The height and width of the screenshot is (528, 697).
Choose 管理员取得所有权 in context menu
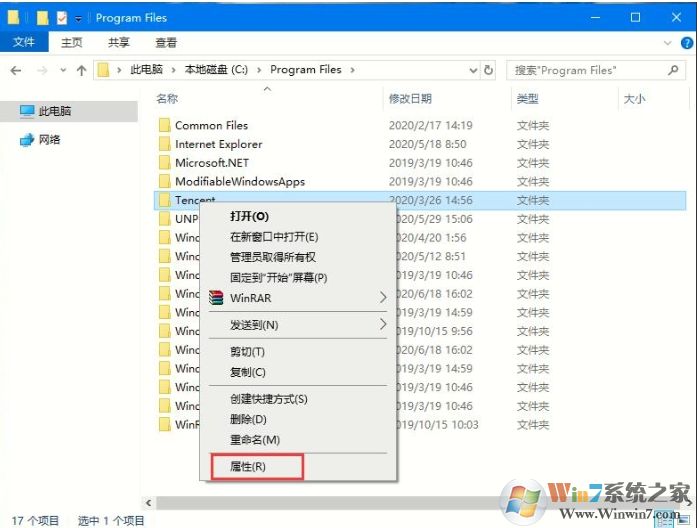click(298, 257)
